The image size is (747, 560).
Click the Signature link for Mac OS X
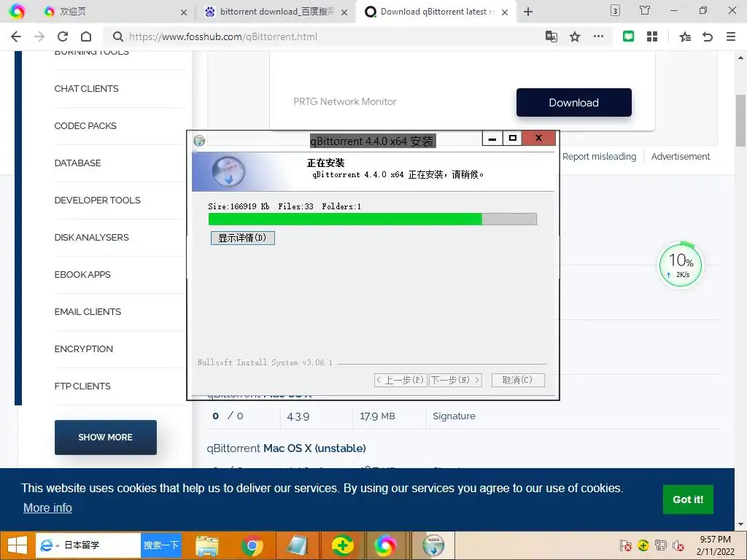454,416
